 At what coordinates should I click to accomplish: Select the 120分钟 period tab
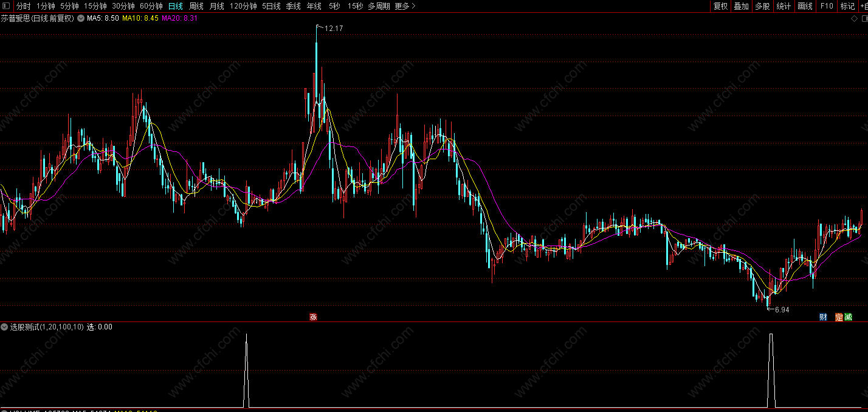point(243,6)
